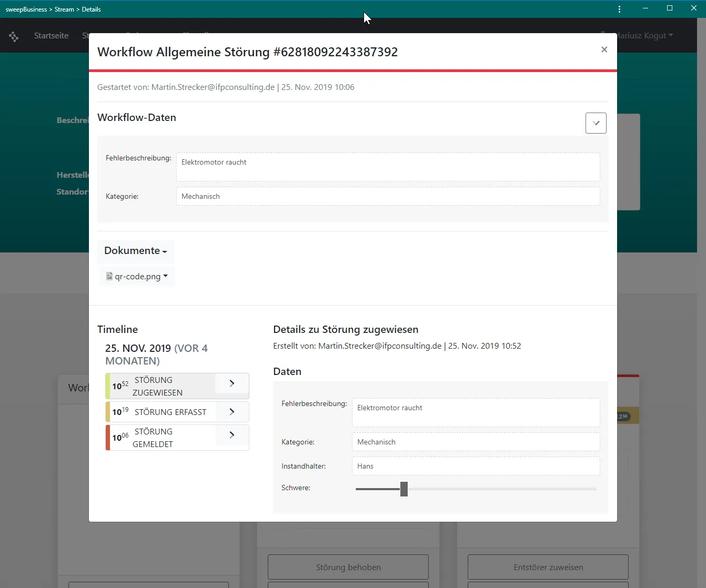The height and width of the screenshot is (588, 706).
Task: Open the qr-code.png file options dropdown
Action: 166,276
